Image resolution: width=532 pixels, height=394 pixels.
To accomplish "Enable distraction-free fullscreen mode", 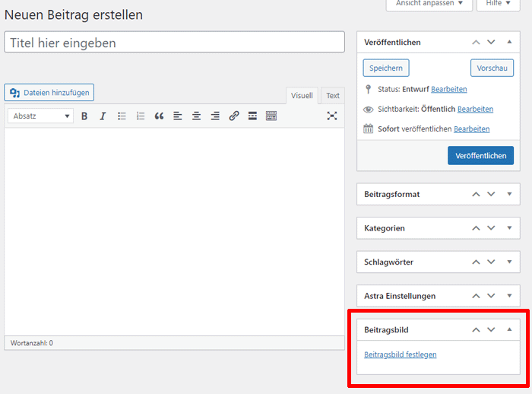I will point(332,116).
